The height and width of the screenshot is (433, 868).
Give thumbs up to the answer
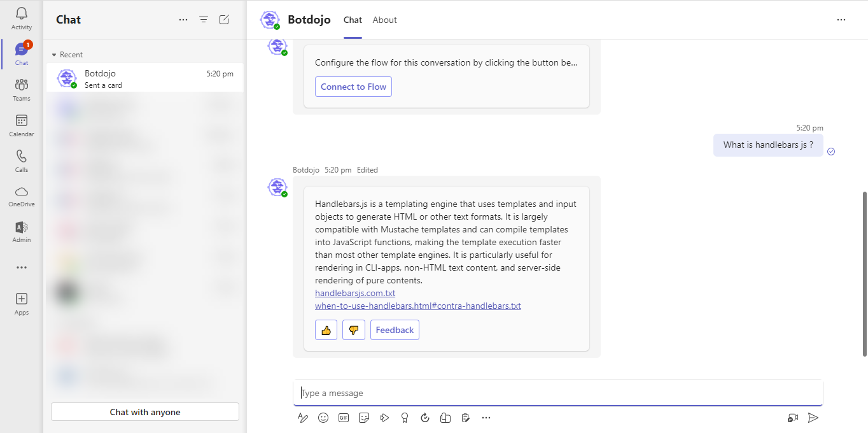pos(326,330)
